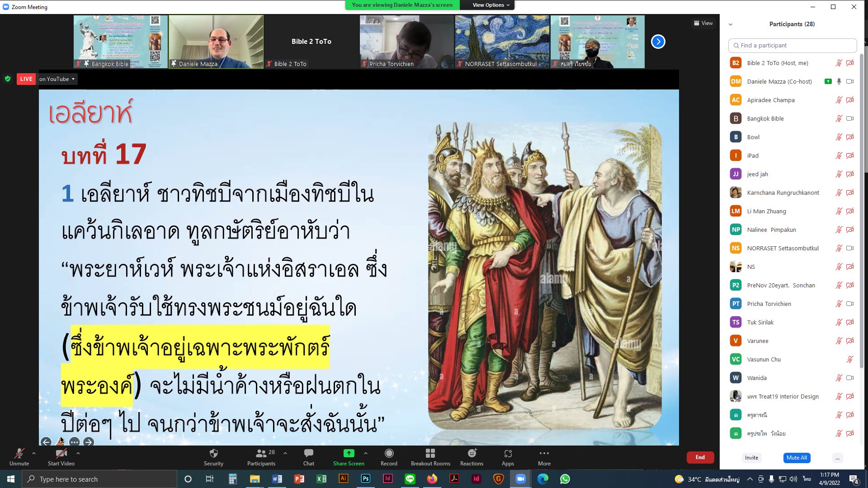Open Zoom from the taskbar
The image size is (868, 488).
[x=520, y=479]
